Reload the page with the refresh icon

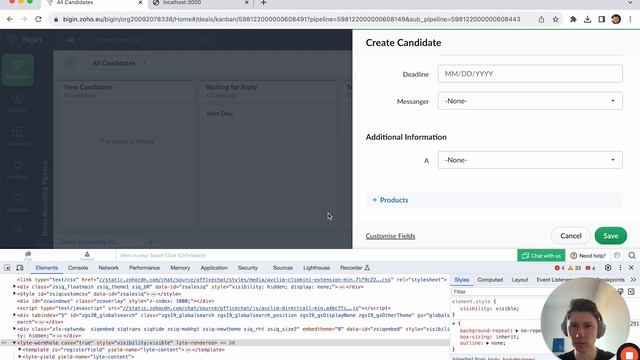(x=38, y=19)
